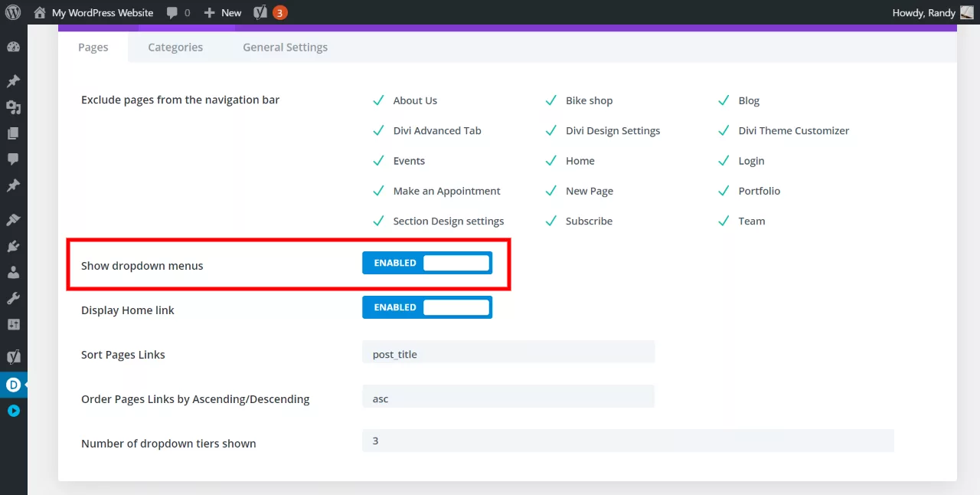Screen dimensions: 980x495
Task: Open the Order Pages Links asc dropdown
Action: point(508,396)
